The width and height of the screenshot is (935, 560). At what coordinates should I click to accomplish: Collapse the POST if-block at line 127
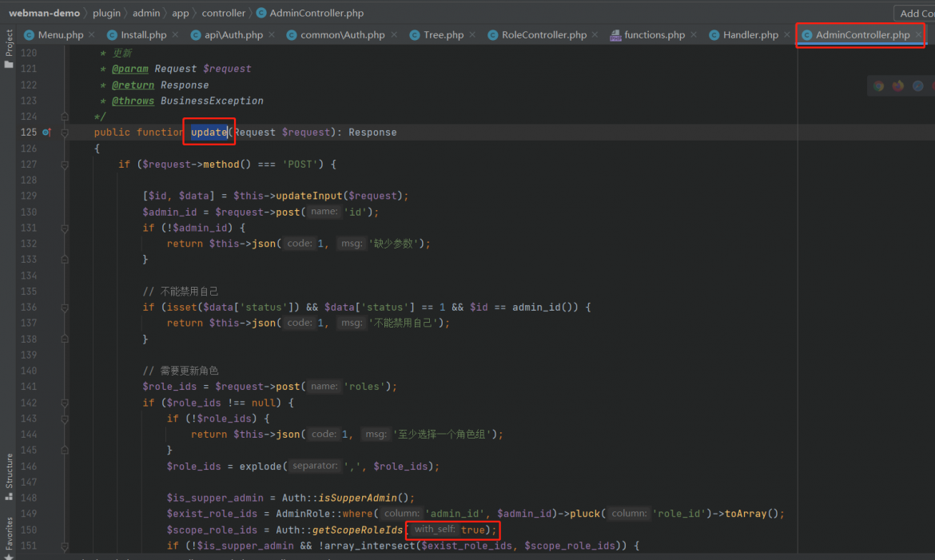[65, 165]
